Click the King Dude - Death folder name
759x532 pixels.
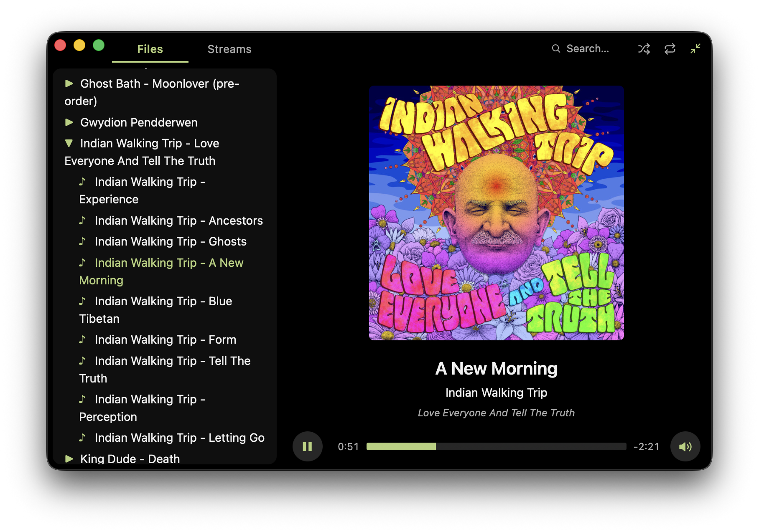click(130, 459)
